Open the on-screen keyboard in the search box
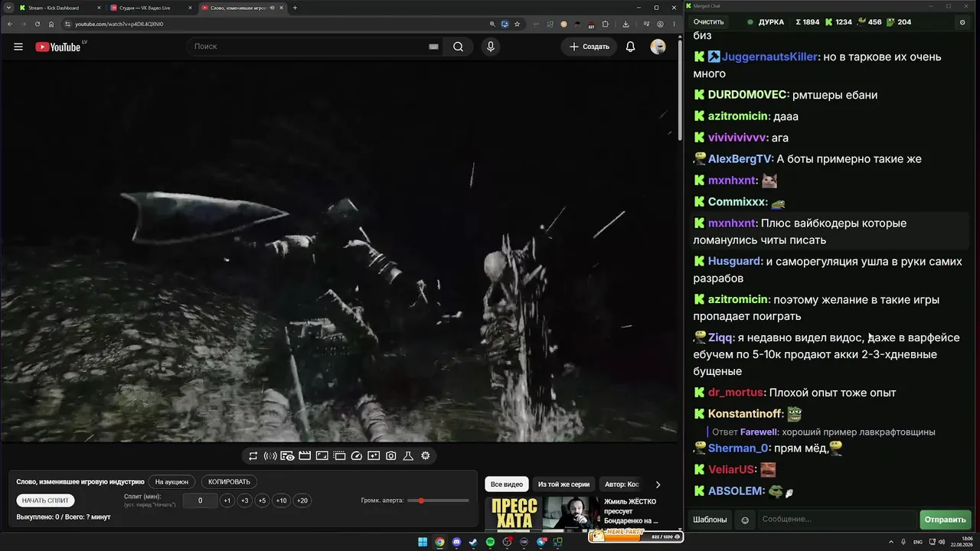Image resolution: width=980 pixels, height=551 pixels. [433, 47]
